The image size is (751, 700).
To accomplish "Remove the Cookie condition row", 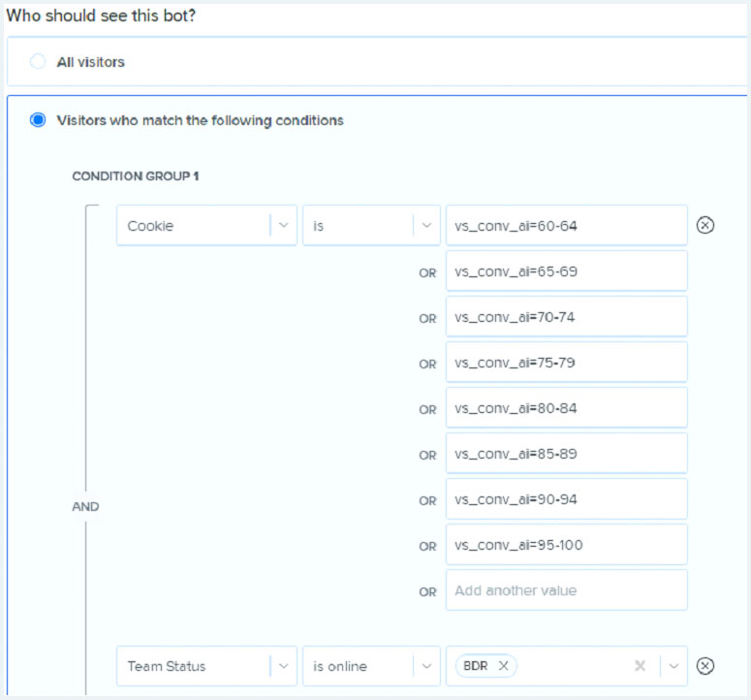I will 705,226.
